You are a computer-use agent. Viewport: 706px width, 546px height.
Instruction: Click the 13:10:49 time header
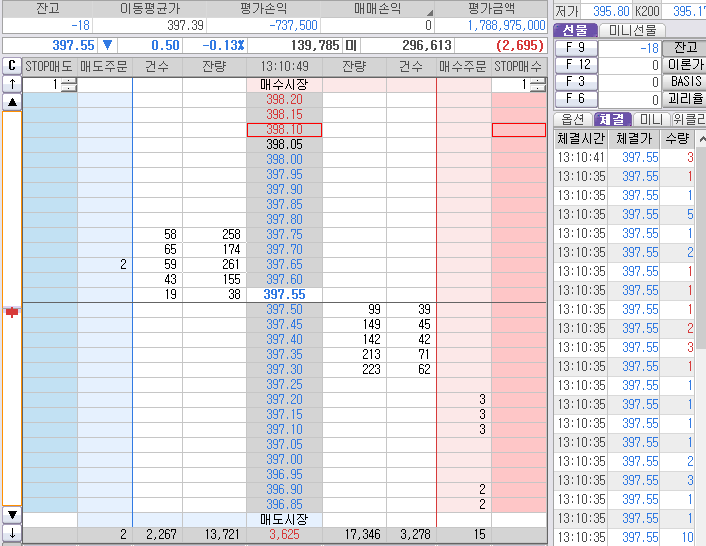[284, 67]
